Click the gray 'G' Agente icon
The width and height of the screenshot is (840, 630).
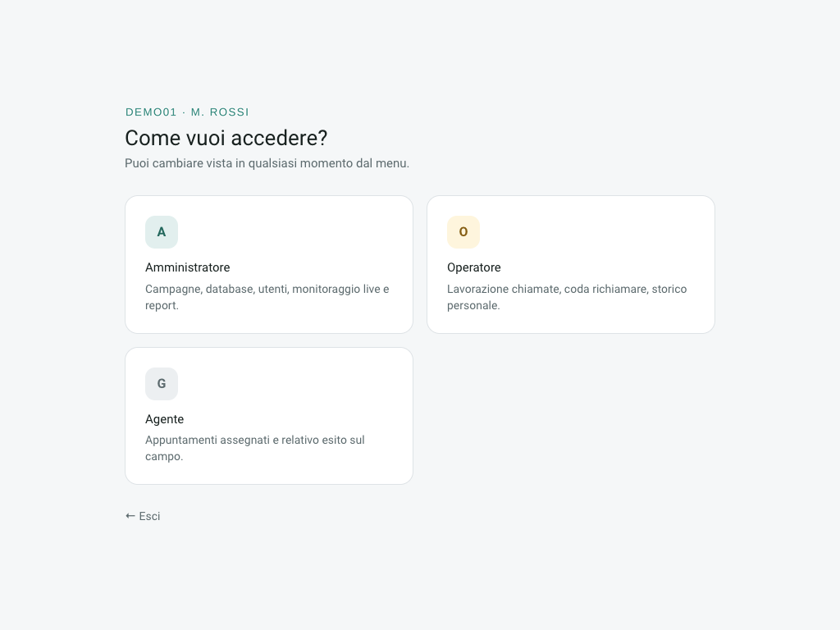162,384
